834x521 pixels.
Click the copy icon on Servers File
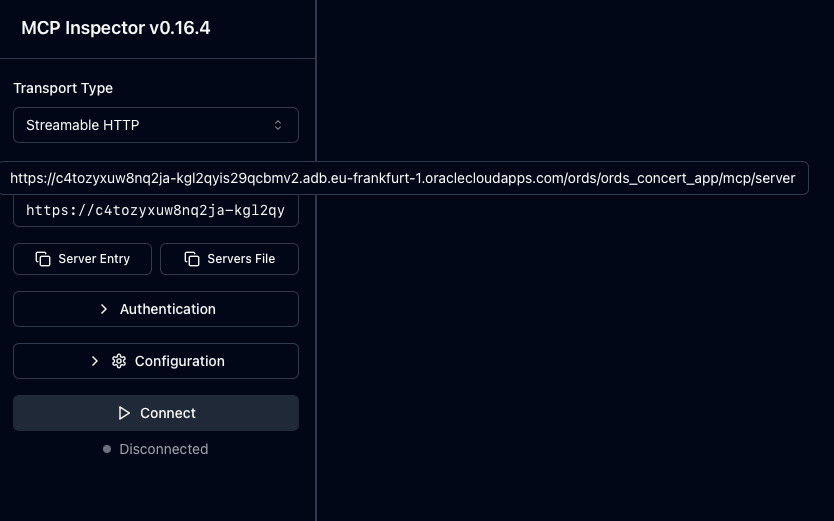pos(192,259)
